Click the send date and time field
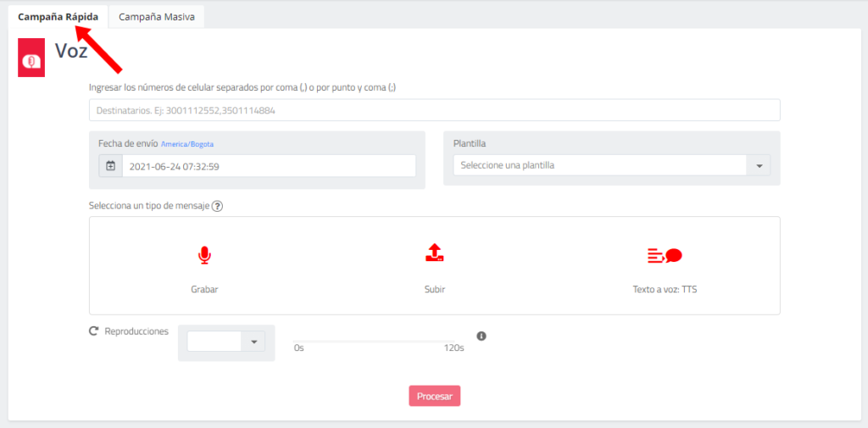Screen dimensions: 868x428 pyautogui.click(x=269, y=166)
